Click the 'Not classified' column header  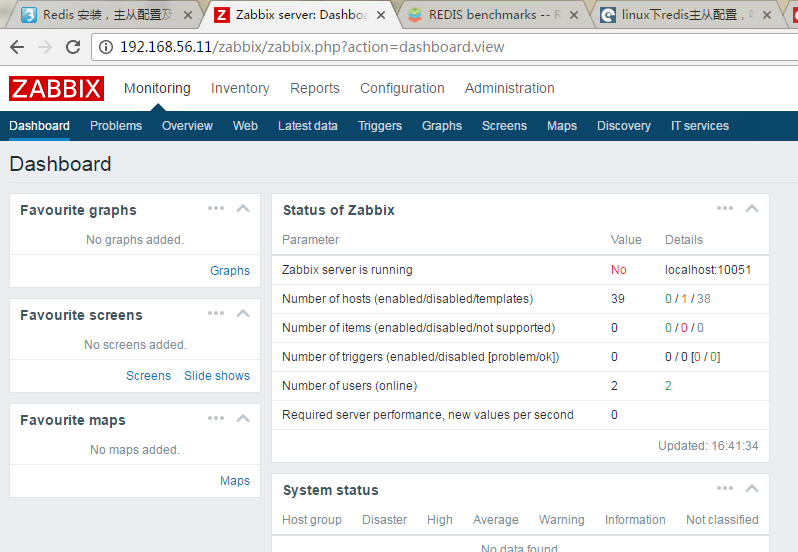722,519
